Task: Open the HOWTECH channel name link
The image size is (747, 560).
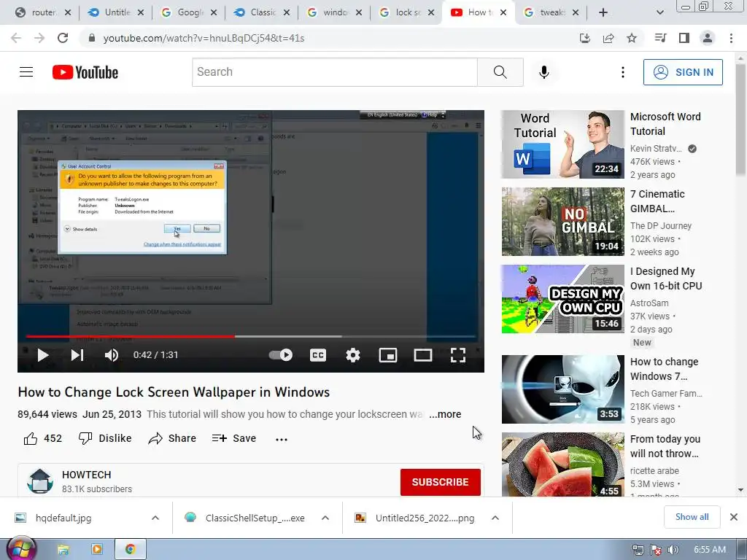Action: (87, 475)
